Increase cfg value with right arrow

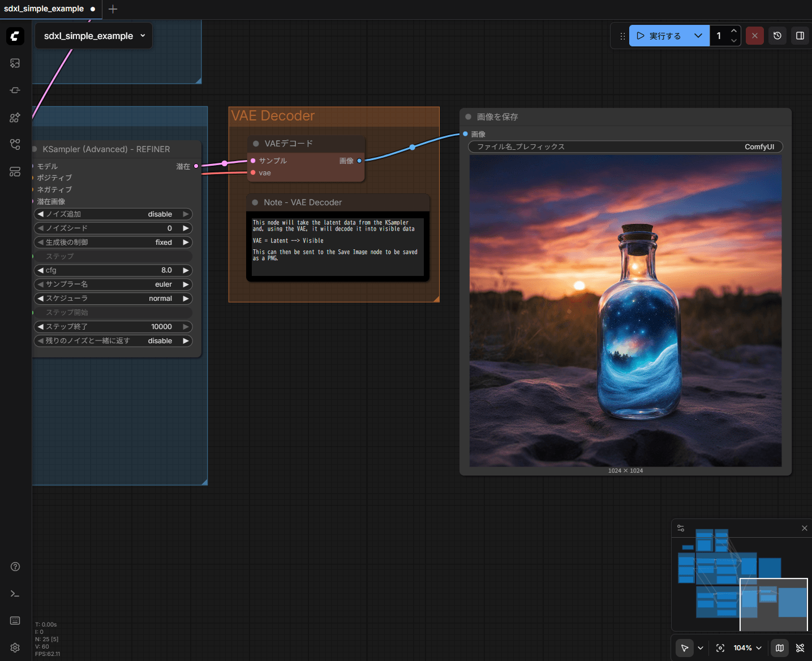186,270
